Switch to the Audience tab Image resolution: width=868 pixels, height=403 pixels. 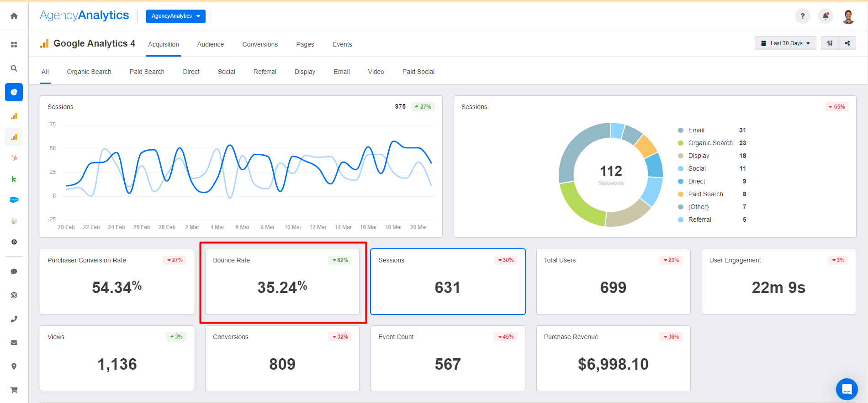coord(210,44)
